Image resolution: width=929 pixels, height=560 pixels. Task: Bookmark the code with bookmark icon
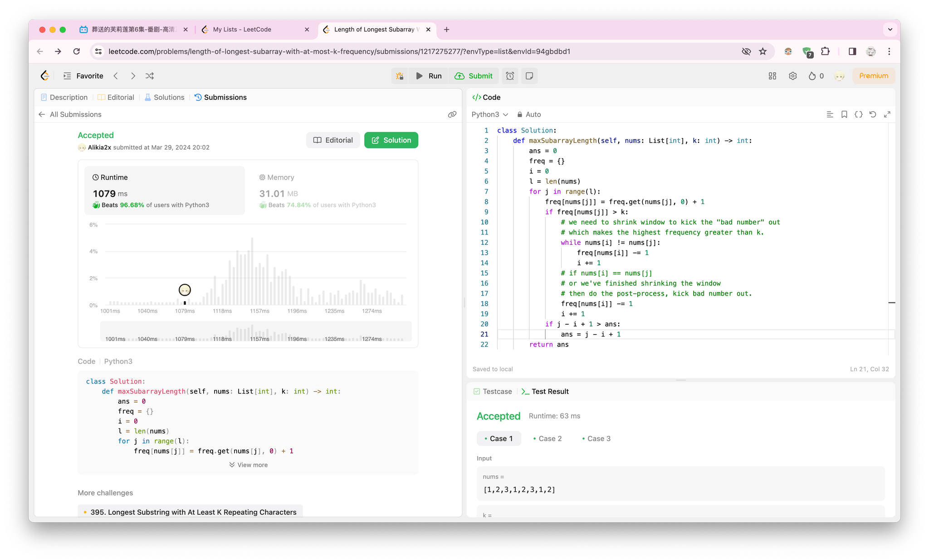point(844,114)
